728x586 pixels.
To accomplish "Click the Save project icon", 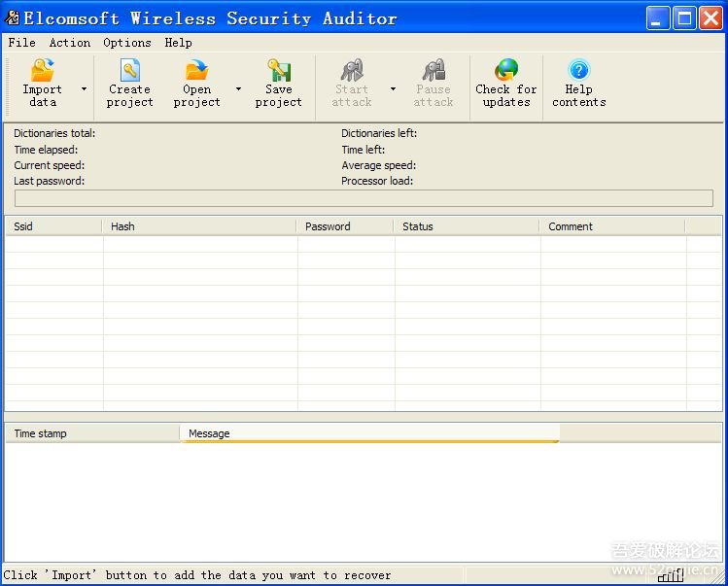I will pyautogui.click(x=279, y=70).
